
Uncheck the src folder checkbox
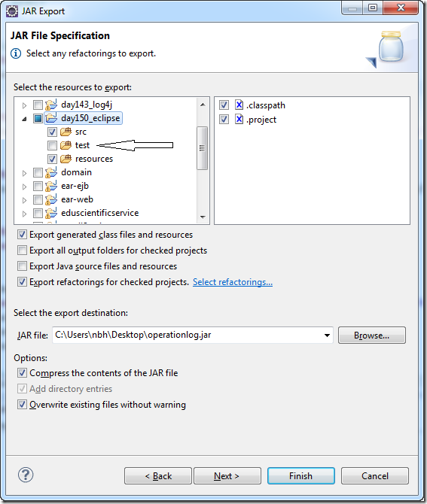pyautogui.click(x=52, y=132)
